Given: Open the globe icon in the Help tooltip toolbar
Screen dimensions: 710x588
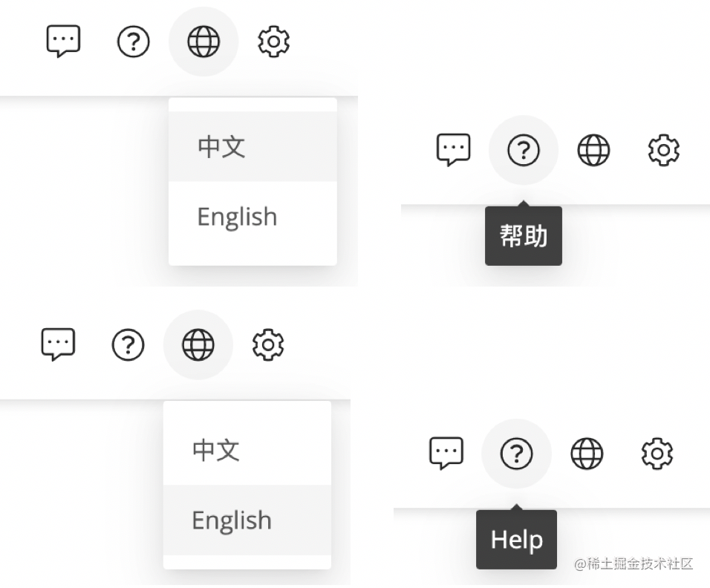Looking at the screenshot, I should pyautogui.click(x=587, y=454).
